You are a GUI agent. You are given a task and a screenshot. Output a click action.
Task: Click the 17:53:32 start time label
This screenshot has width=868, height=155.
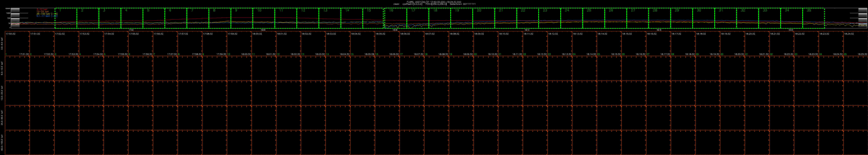coord(84,34)
